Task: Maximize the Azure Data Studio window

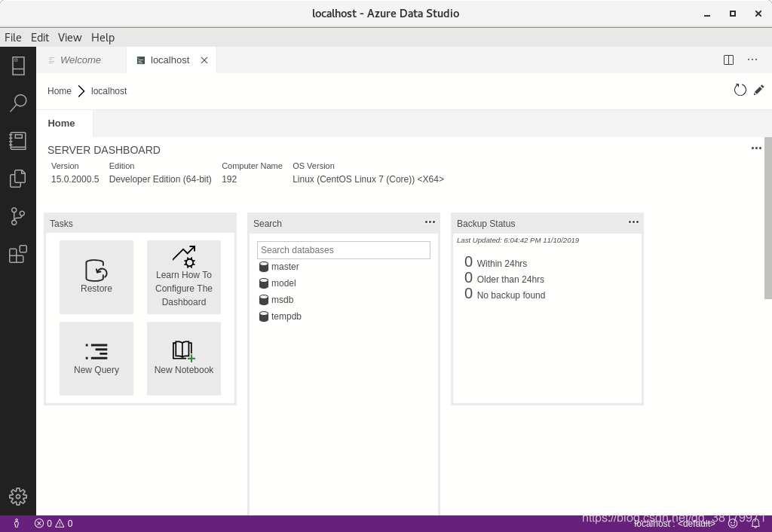Action: [x=733, y=14]
